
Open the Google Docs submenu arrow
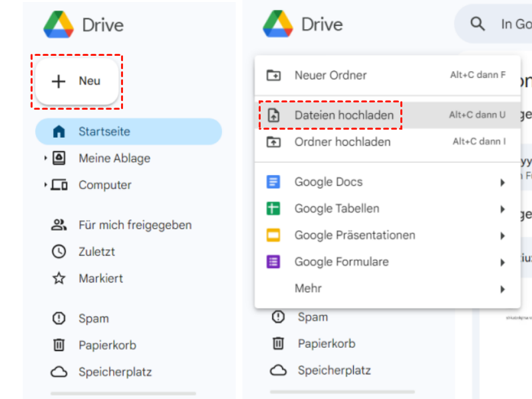pyautogui.click(x=503, y=182)
